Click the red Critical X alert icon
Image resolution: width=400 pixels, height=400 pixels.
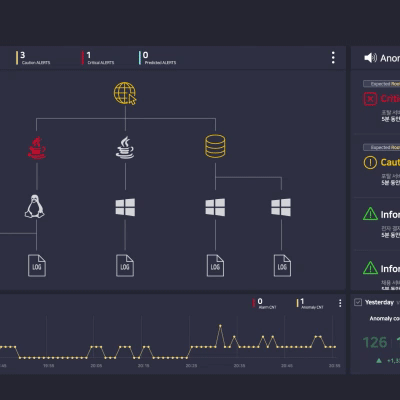tap(370, 99)
